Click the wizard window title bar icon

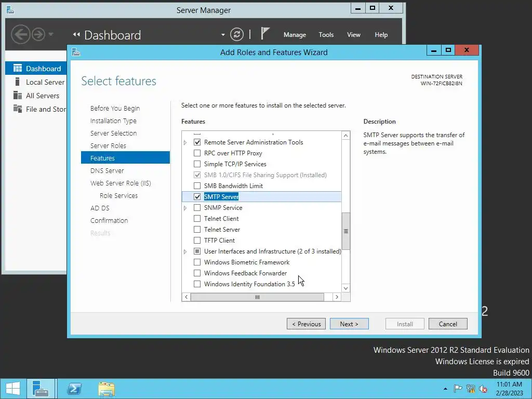pos(76,52)
